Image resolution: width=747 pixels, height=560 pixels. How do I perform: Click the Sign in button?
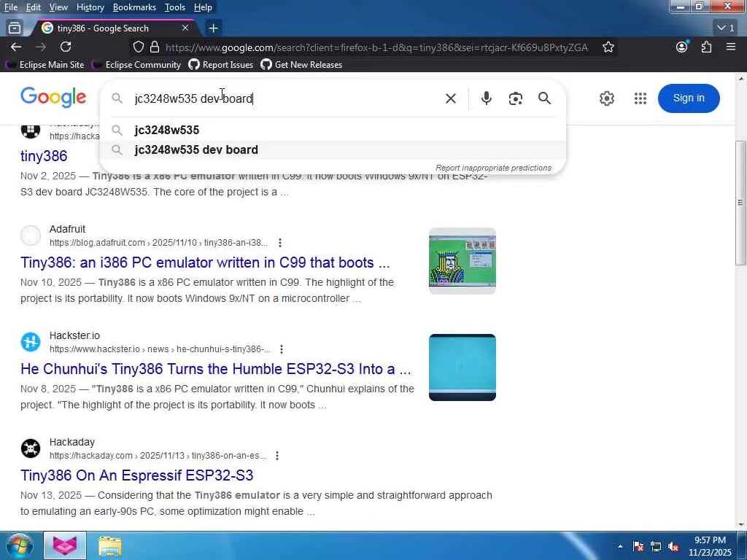689,98
